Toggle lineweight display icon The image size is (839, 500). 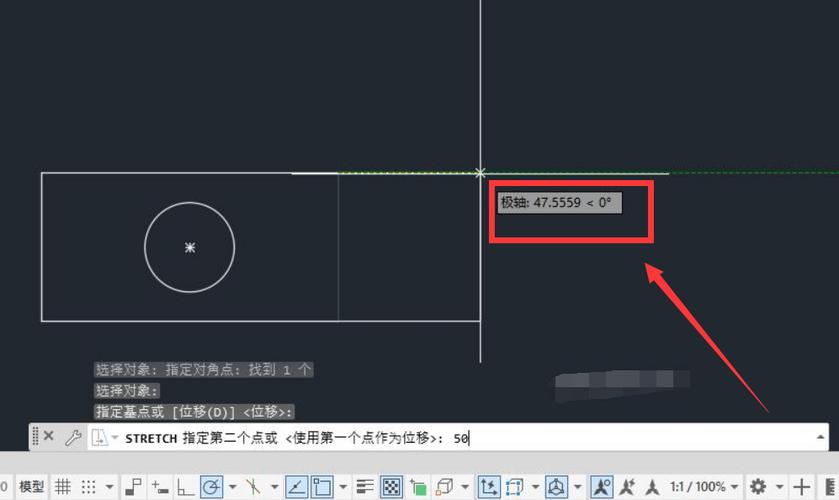tap(365, 487)
